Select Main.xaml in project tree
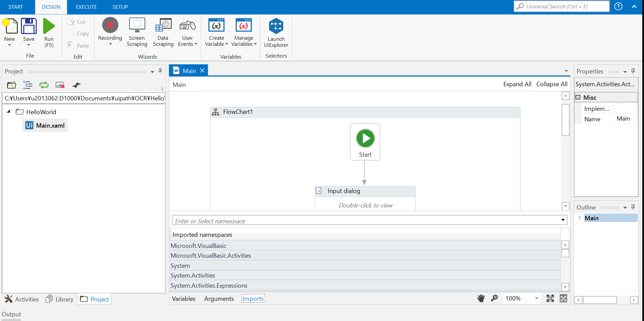Image resolution: width=644 pixels, height=321 pixels. tap(45, 125)
